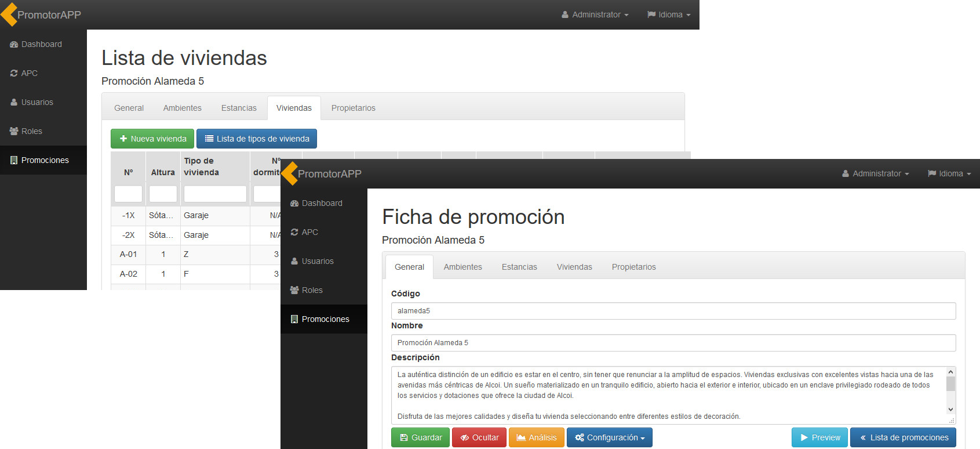Image resolution: width=980 pixels, height=449 pixels.
Task: Click the Nueva vivienda button
Action: tap(153, 139)
